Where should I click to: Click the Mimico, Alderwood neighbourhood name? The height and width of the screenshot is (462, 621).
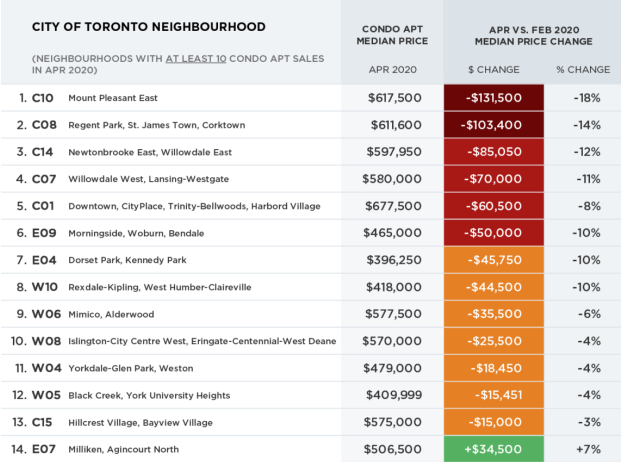[111, 314]
